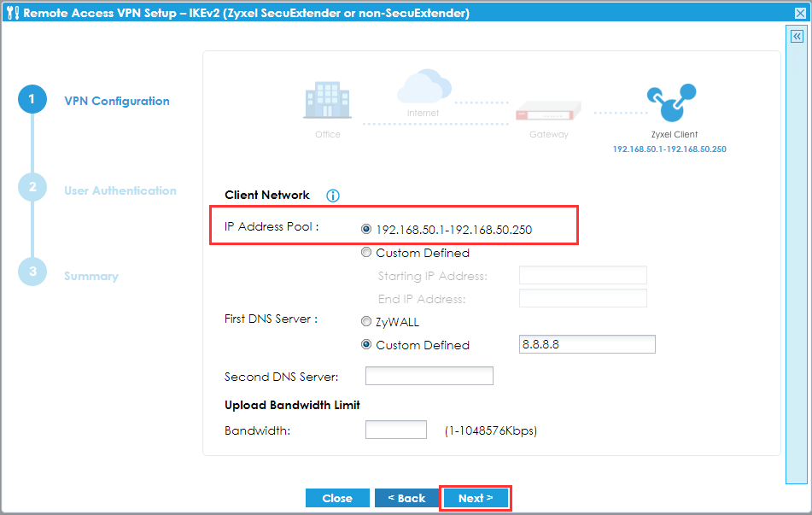Collapse the wizard panel with the chevron

click(796, 36)
